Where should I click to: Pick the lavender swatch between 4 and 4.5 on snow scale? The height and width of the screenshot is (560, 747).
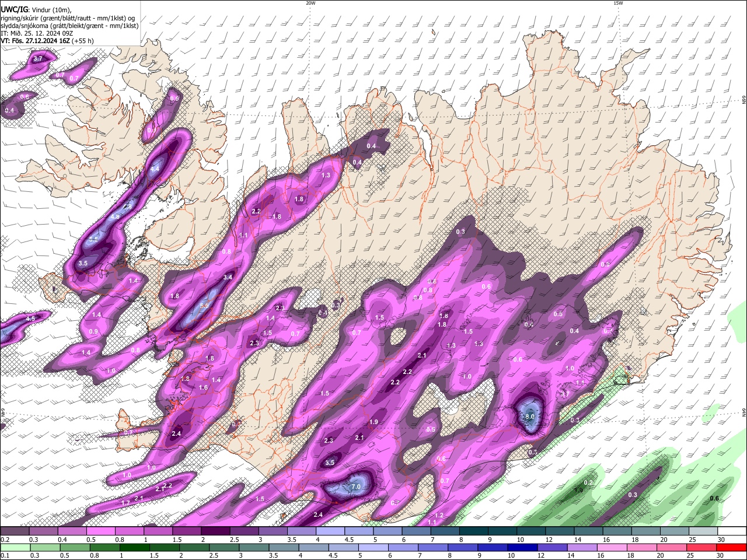(x=330, y=531)
